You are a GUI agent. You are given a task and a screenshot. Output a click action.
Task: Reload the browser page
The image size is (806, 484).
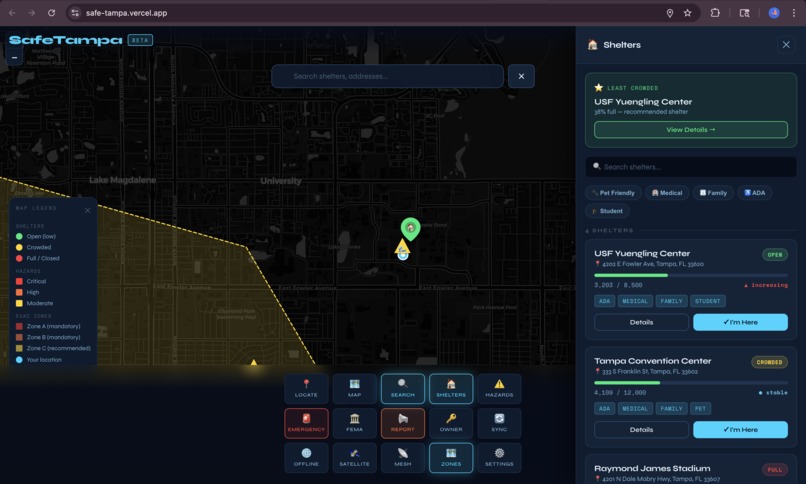pos(51,13)
